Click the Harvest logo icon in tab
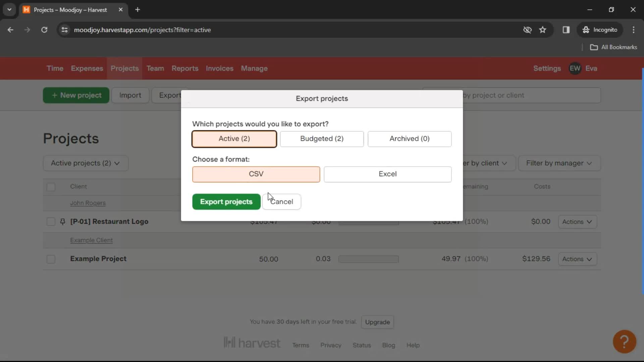The width and height of the screenshot is (644, 362). (x=28, y=9)
